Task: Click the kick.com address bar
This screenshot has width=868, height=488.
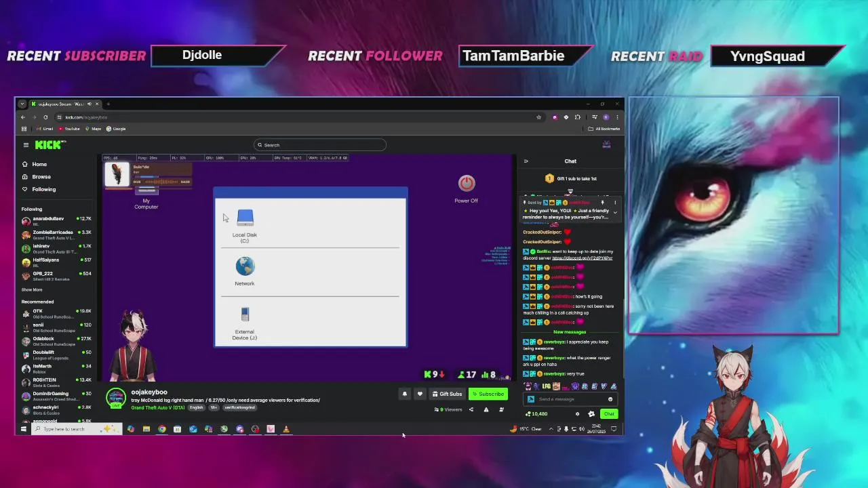Action: pyautogui.click(x=298, y=117)
